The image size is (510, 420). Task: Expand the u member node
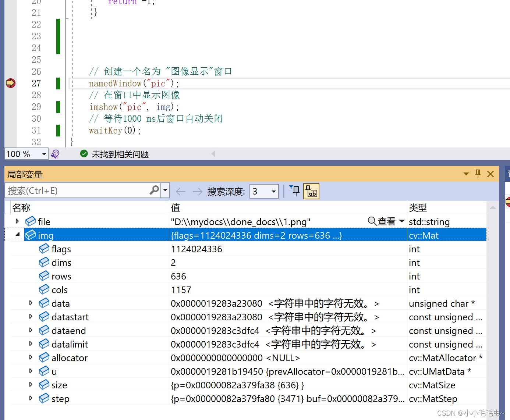click(x=31, y=371)
